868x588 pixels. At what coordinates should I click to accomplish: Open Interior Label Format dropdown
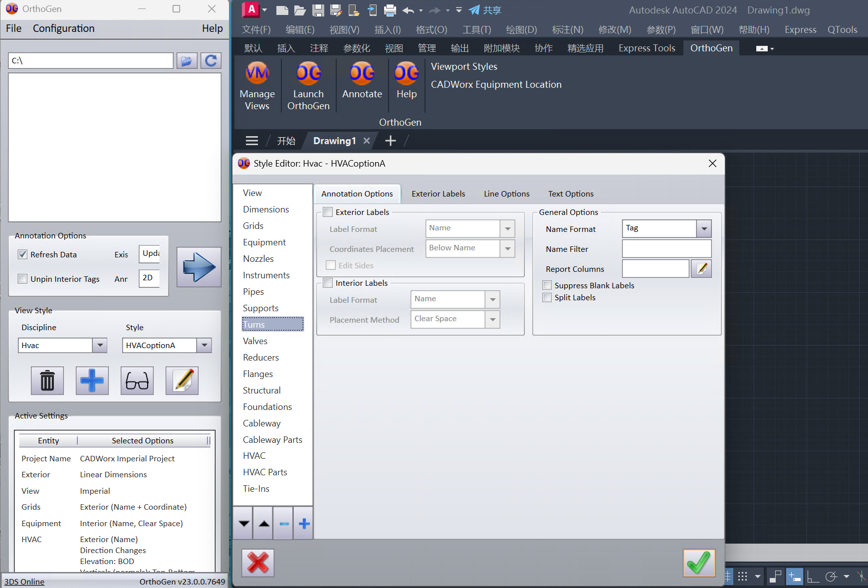tap(492, 299)
